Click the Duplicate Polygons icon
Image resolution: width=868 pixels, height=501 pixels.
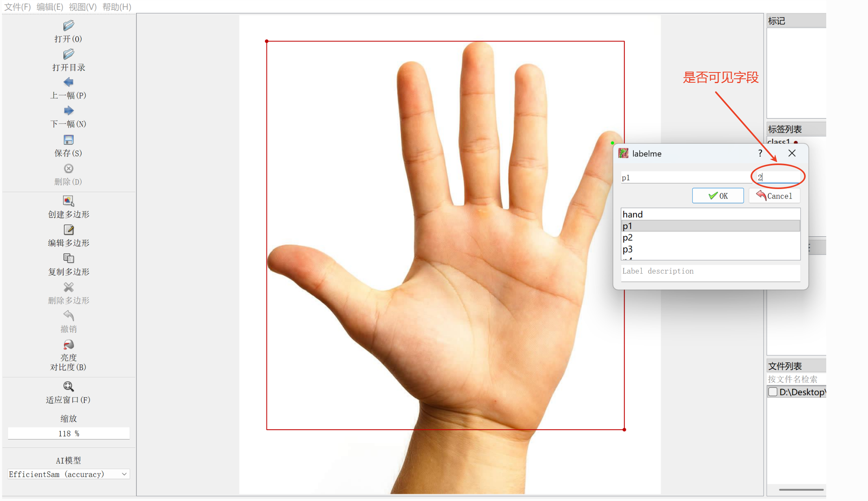(68, 258)
